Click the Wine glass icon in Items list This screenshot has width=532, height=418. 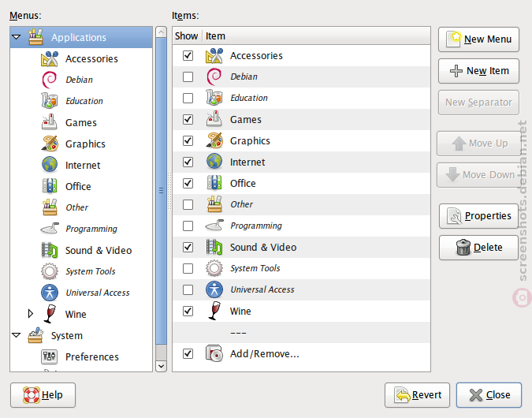pos(214,311)
